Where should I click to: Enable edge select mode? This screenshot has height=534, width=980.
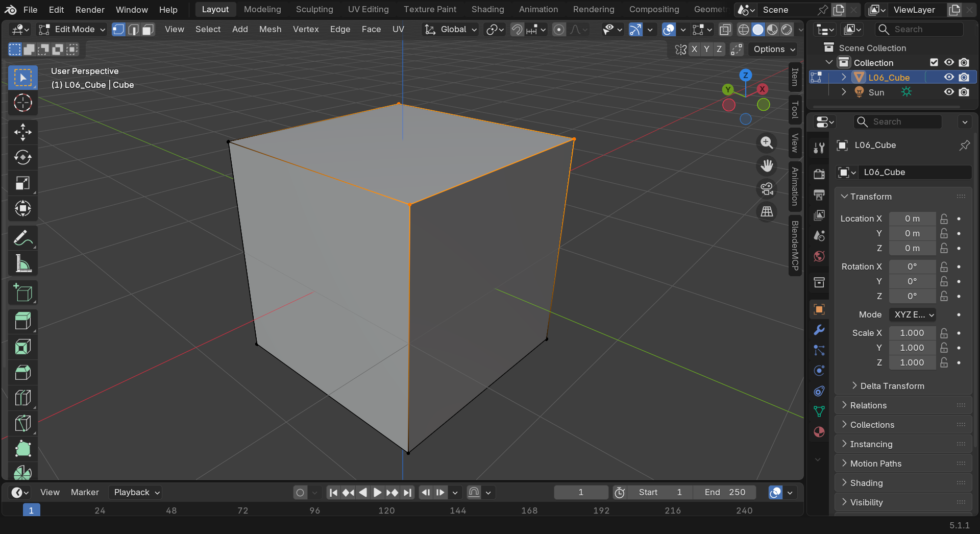click(133, 30)
